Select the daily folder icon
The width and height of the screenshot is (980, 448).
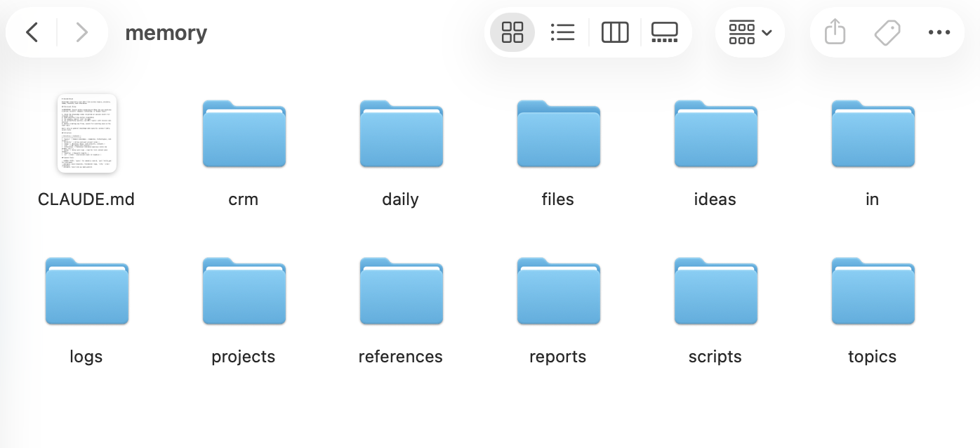pyautogui.click(x=401, y=133)
